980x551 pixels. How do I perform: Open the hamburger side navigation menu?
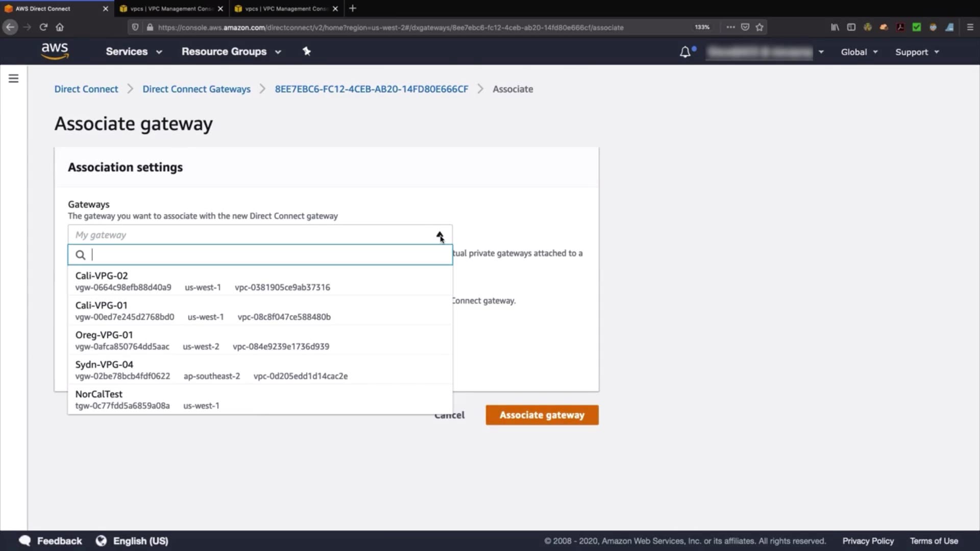point(14,79)
